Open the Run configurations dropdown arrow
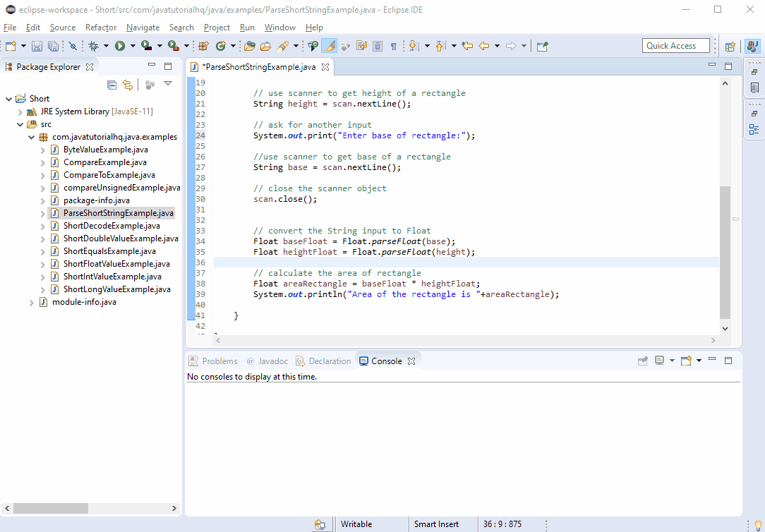 132,46
